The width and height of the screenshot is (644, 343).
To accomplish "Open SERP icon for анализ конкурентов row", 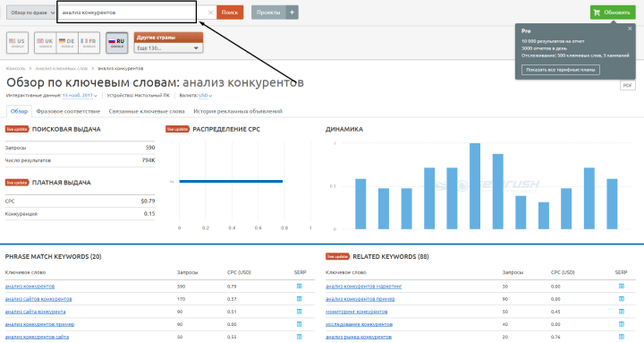I will (299, 286).
